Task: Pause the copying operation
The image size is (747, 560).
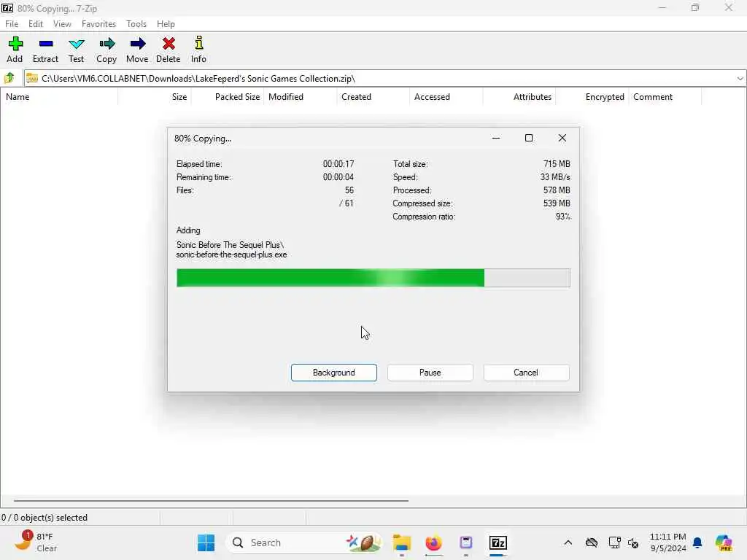Action: click(430, 373)
